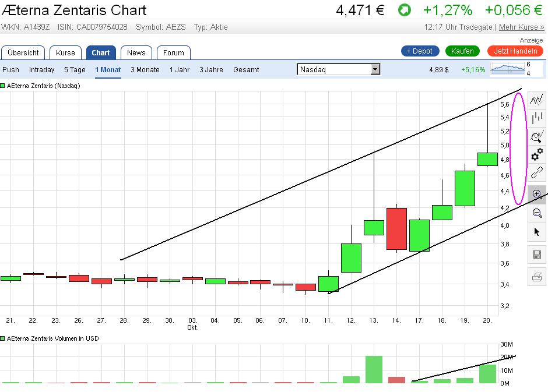Image resolution: width=548 pixels, height=392 pixels.
Task: Print the chart with printer icon
Action: tap(536, 277)
